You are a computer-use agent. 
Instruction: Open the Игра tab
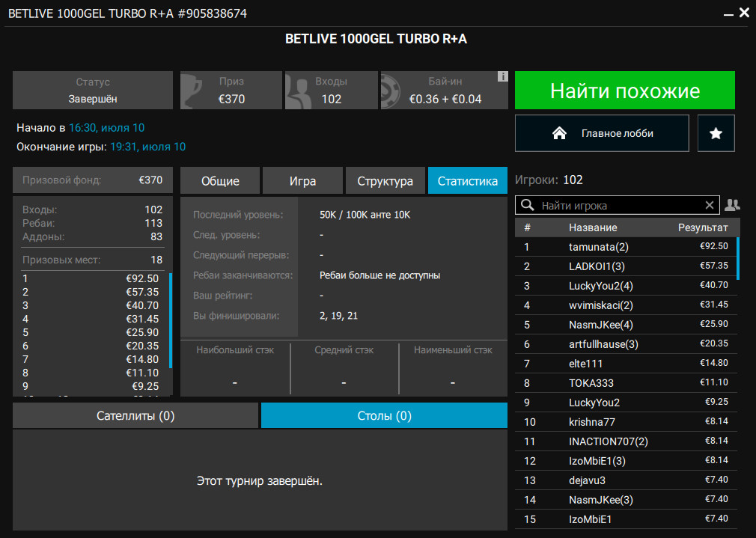pos(303,181)
